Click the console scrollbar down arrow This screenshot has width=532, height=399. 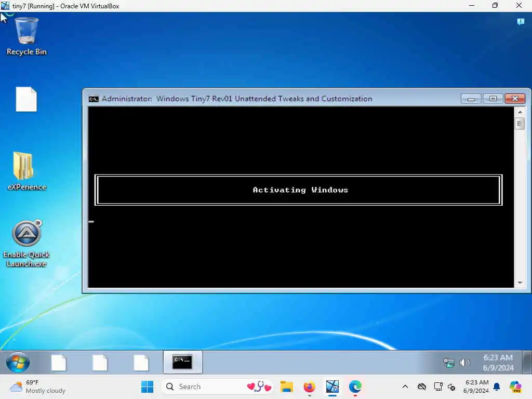[x=520, y=283]
